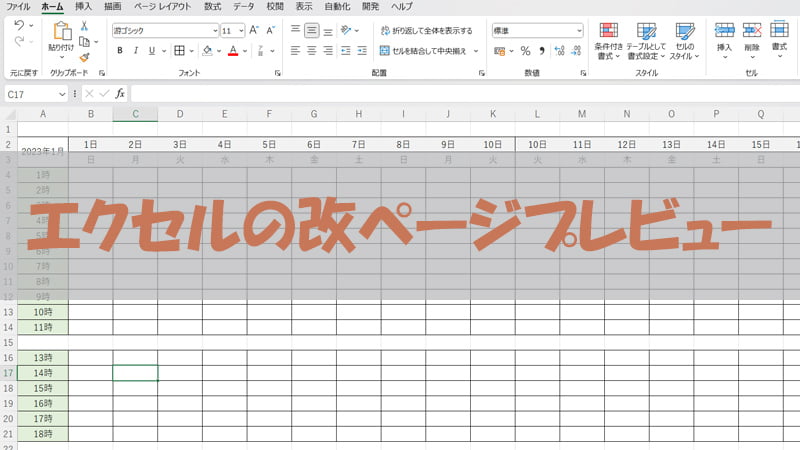Toggle 折り返して全体を表示する wrap text
The image size is (800, 450).
point(427,30)
